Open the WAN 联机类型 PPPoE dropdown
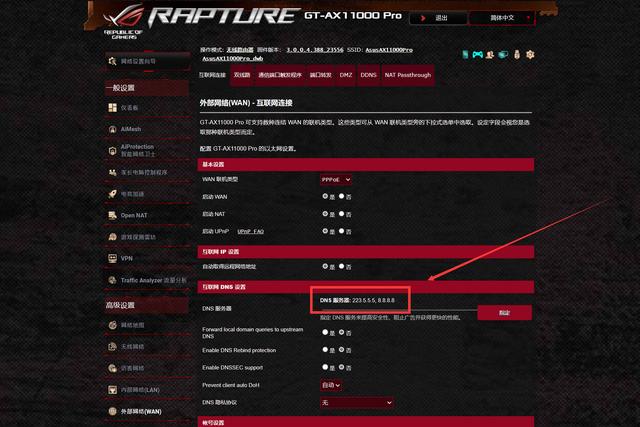The width and height of the screenshot is (640, 427). pos(336,180)
